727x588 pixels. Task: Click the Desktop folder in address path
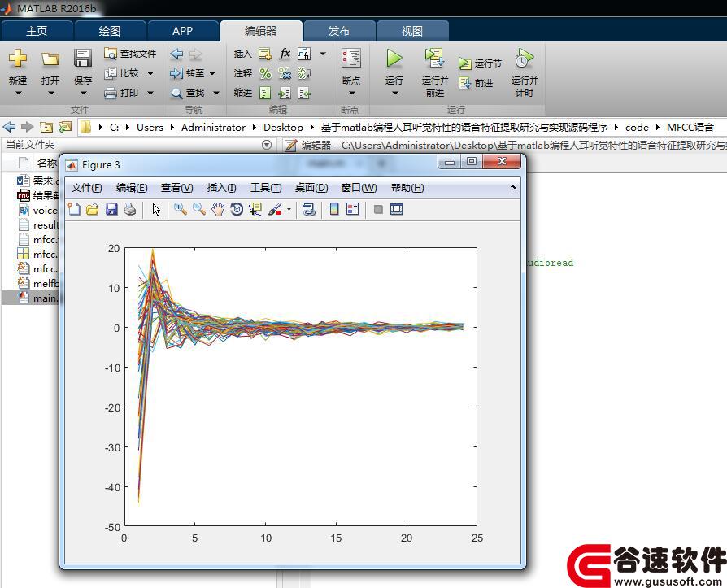[283, 127]
